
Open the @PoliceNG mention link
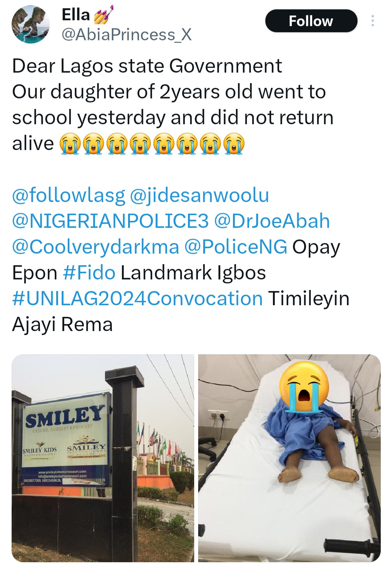(236, 247)
